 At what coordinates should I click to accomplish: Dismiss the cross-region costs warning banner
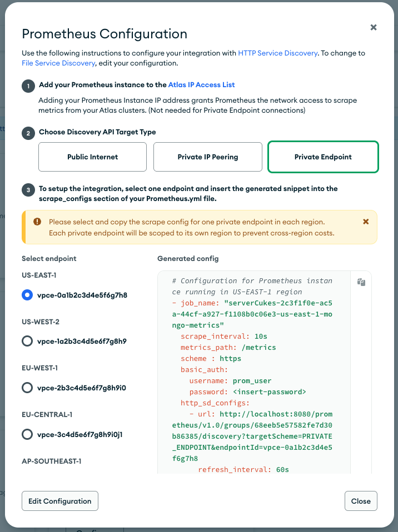coord(366,221)
